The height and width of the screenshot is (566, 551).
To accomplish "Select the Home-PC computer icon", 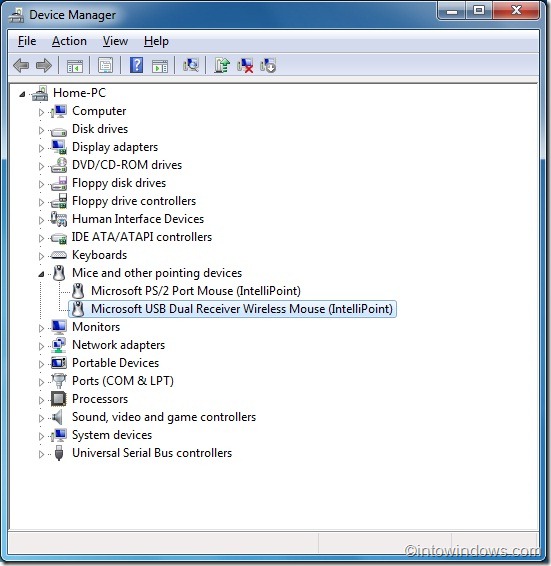I will coord(40,93).
